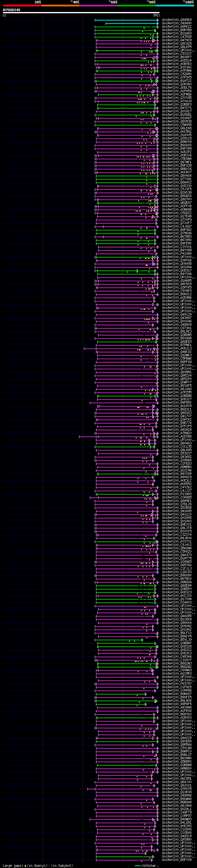This screenshot has width=197, height=868.
Task: Select hit label UniRef100_C4TPD9
Action: click(x=177, y=37)
